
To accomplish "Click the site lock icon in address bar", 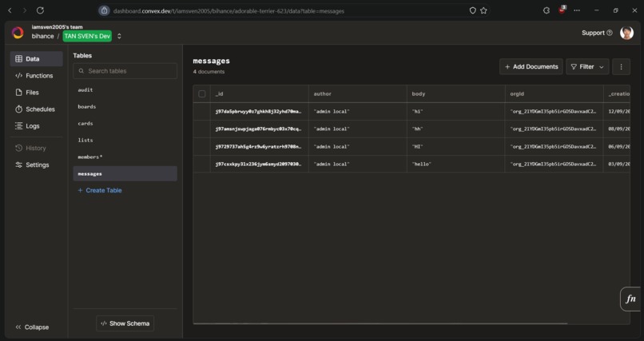I will (x=105, y=10).
